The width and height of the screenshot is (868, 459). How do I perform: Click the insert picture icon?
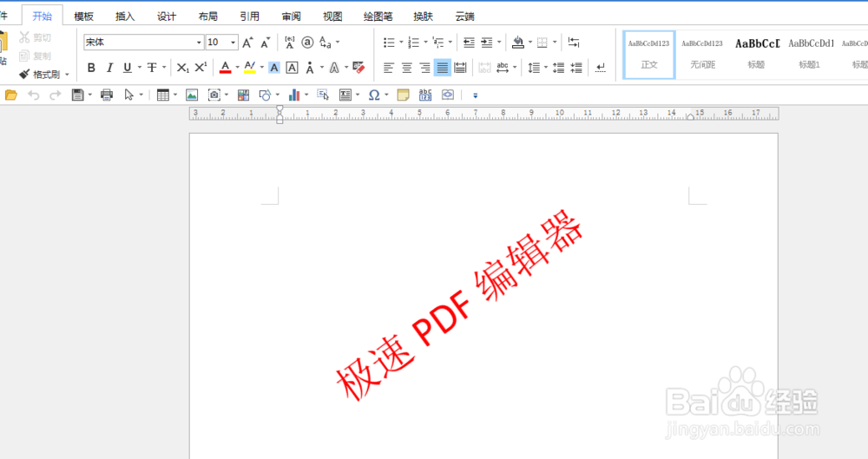tap(192, 95)
